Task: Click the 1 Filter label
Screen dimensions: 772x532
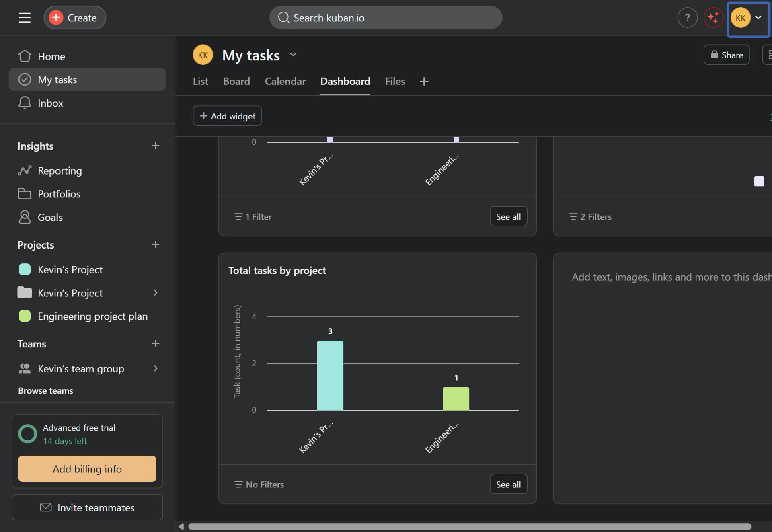Action: (259, 217)
